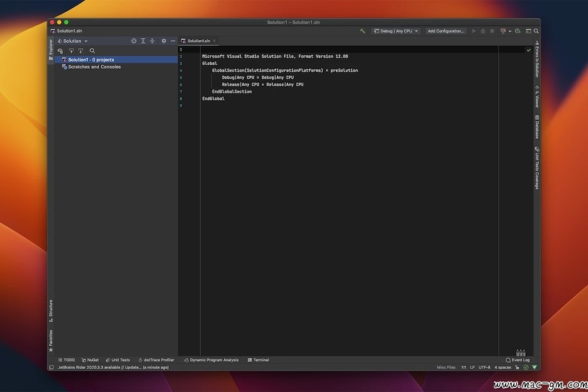Click the Expand All icon in Explorer
Screen dimensions: 588x392
coord(143,41)
